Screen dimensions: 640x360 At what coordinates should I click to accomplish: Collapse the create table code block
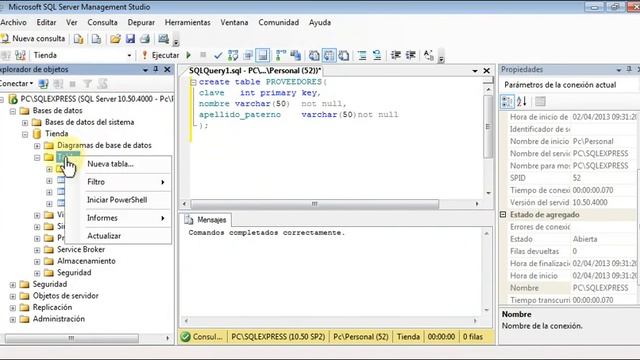[x=193, y=82]
